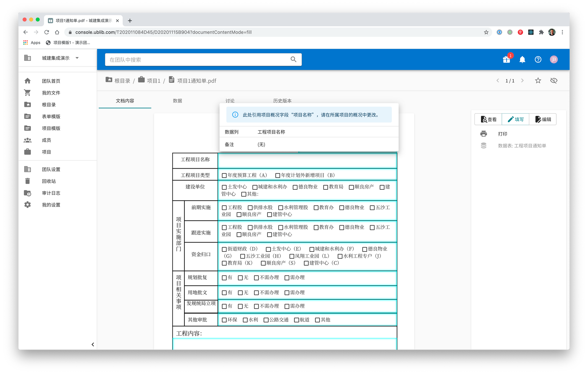
Task: Expand the 城建集成演示 team dropdown
Action: pyautogui.click(x=77, y=58)
